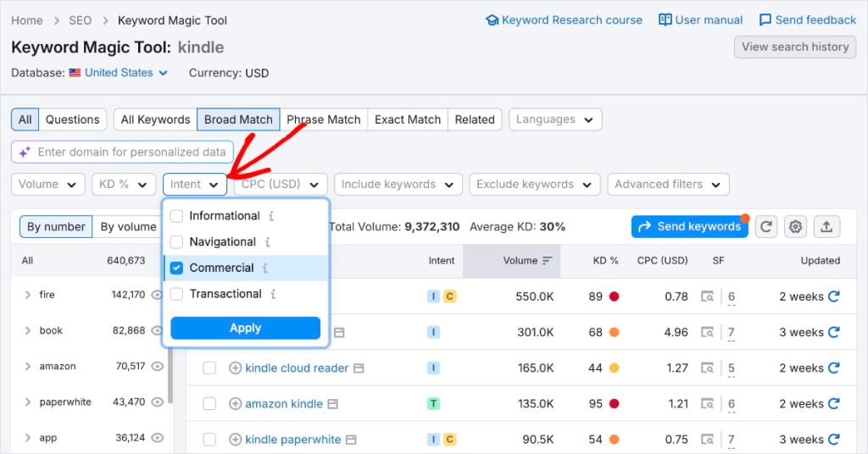Viewport: 868px width, 454px height.
Task: Refresh the amazon kindle row
Action: [x=834, y=404]
